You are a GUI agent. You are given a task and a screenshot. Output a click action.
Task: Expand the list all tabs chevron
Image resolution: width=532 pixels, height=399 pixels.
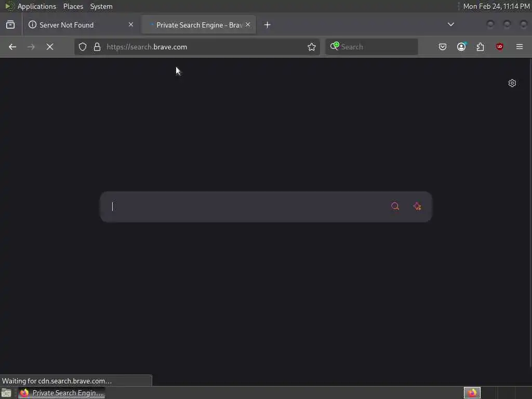click(450, 24)
